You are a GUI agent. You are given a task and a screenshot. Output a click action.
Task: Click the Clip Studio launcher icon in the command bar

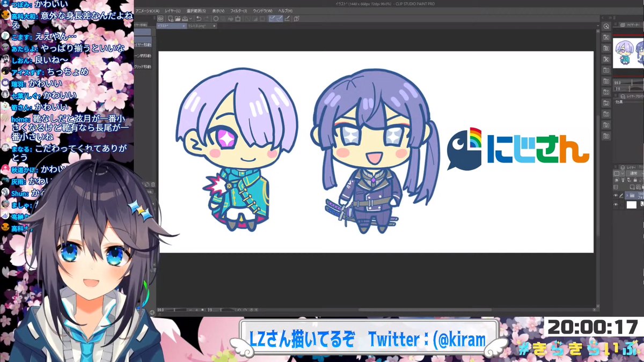coord(160,18)
